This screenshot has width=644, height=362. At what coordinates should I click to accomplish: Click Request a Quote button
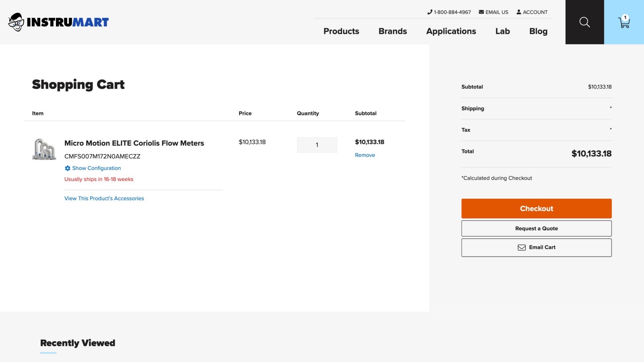pos(537,228)
